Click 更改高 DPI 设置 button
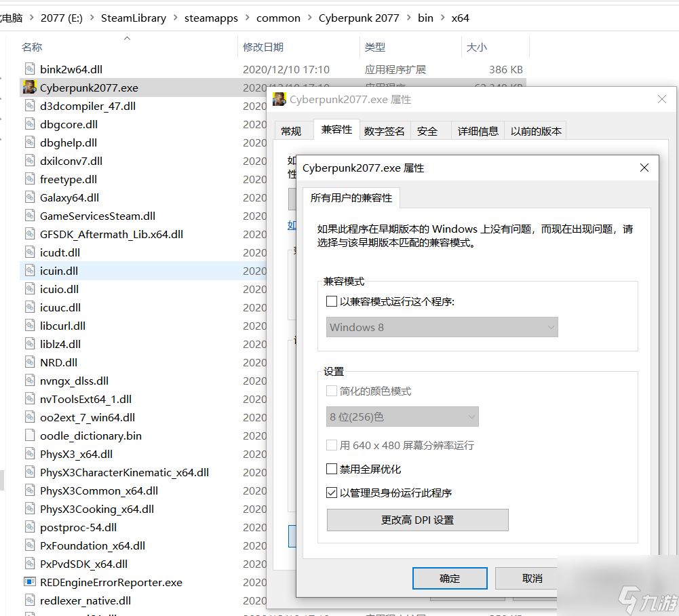Image resolution: width=679 pixels, height=616 pixels. point(417,520)
